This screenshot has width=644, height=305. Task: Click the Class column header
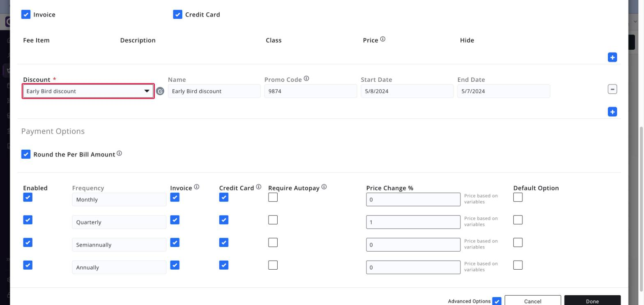(274, 40)
